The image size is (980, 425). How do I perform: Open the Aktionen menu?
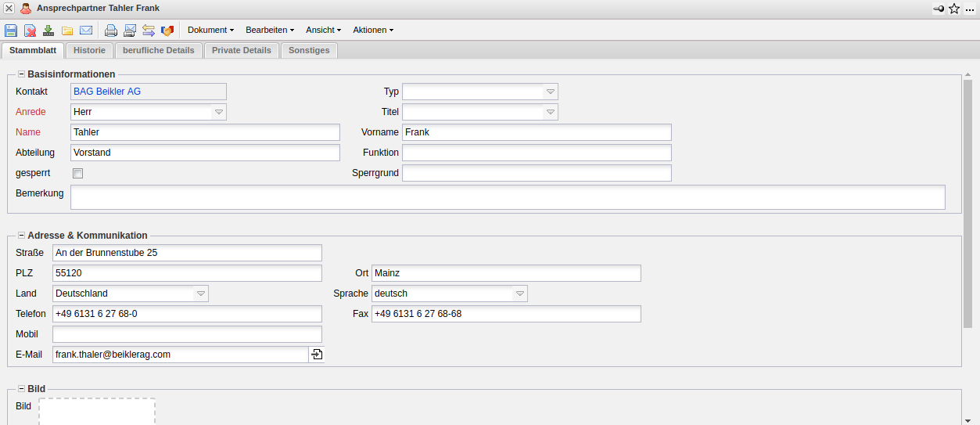(x=372, y=30)
